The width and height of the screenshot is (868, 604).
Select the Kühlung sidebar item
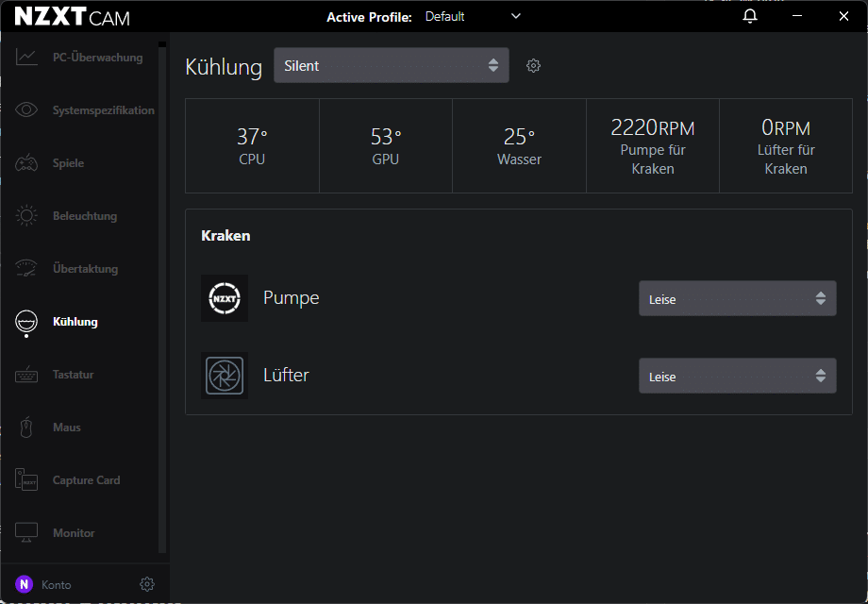pos(75,322)
